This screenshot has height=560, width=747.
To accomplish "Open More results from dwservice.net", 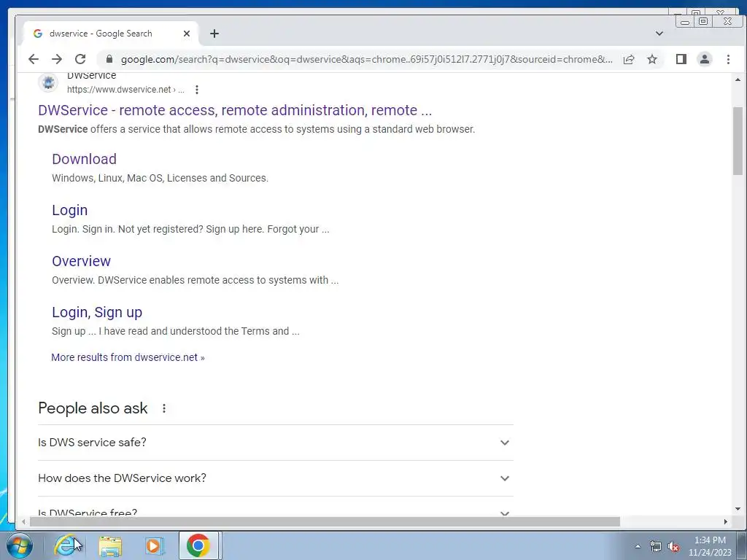I will click(x=128, y=357).
